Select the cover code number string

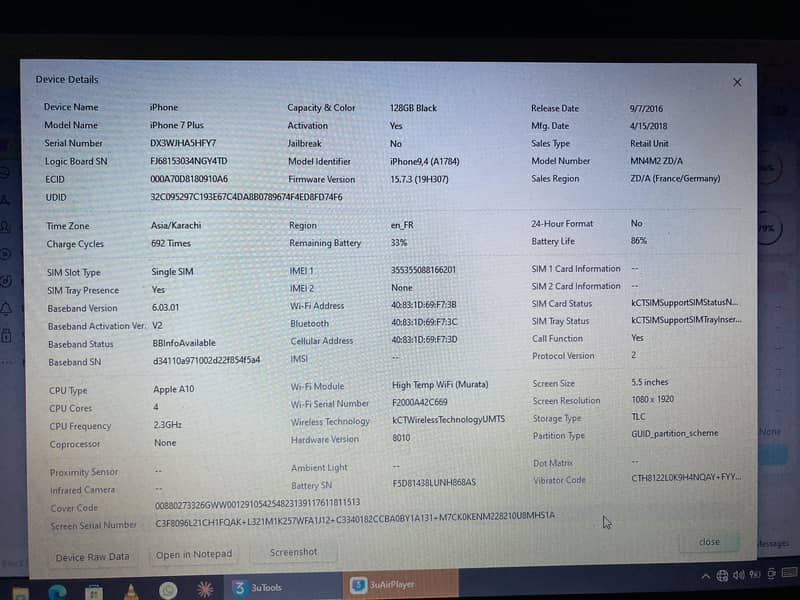[257, 504]
